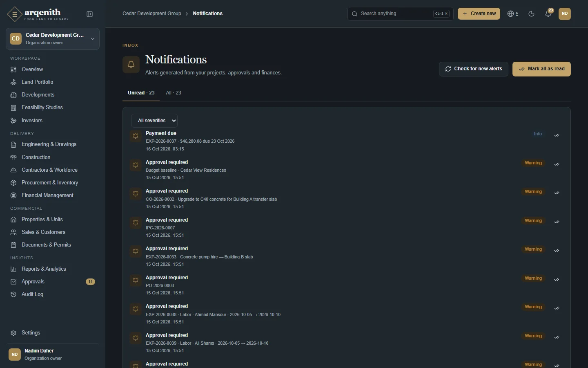Screen dimensions: 588x368
Task: Open Land Portfolio in the sidebar
Action: 53,82
